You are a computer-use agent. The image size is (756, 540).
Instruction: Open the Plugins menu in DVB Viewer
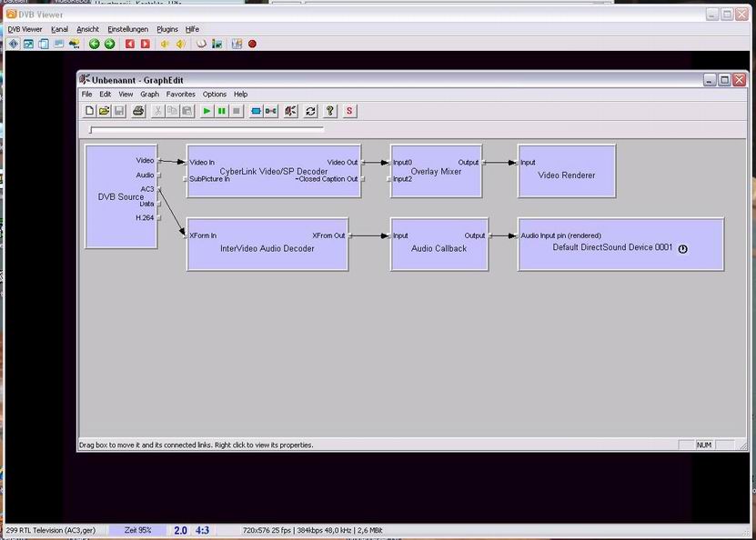coord(167,29)
